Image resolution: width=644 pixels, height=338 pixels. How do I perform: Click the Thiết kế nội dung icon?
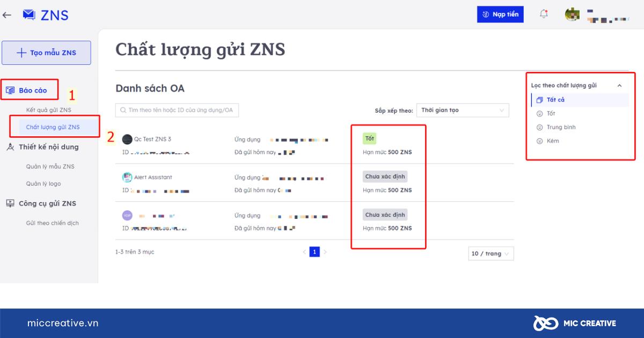click(10, 147)
